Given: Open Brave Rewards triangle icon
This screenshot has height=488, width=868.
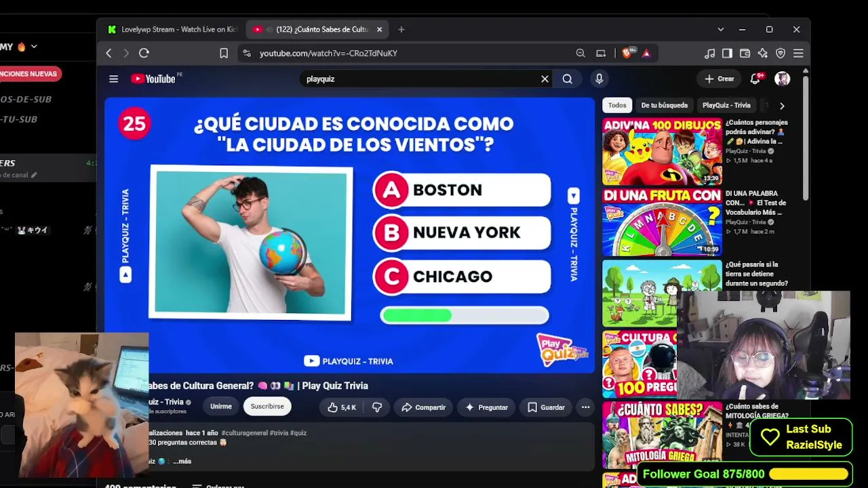Looking at the screenshot, I should click(646, 53).
